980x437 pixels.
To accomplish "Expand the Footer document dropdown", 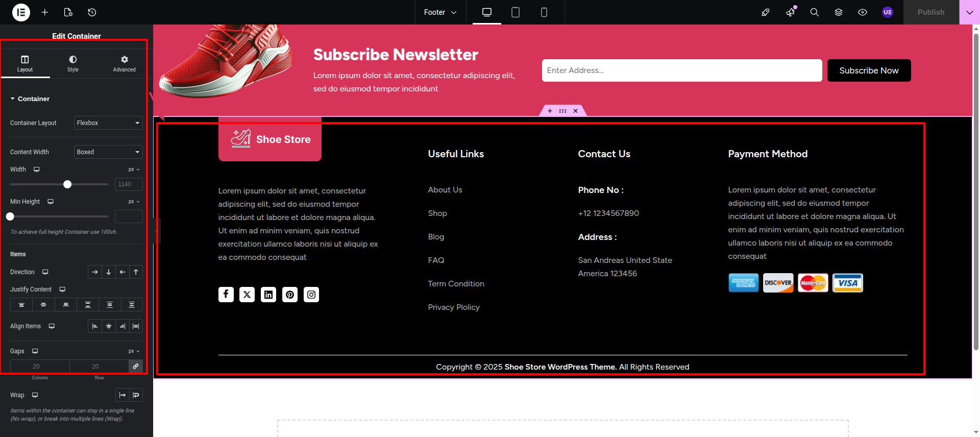I will pos(440,12).
